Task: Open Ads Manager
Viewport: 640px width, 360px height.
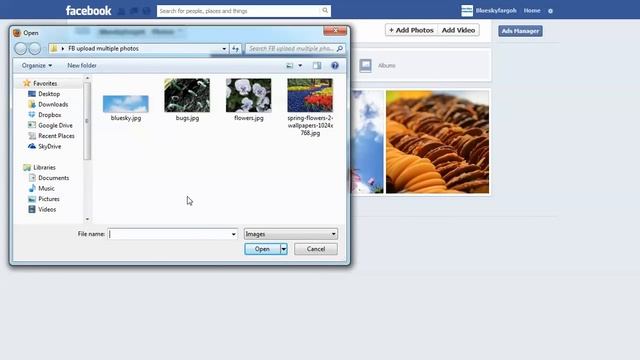Action: tap(520, 31)
